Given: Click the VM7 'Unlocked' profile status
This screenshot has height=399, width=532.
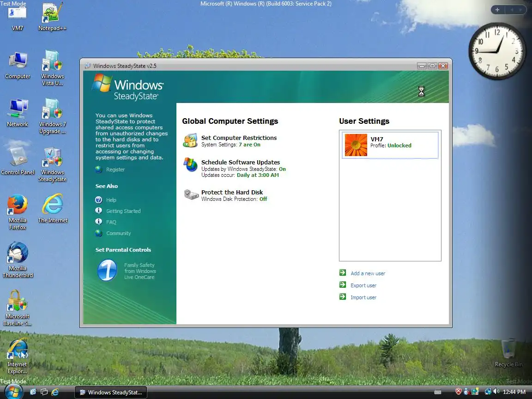Looking at the screenshot, I should 399,145.
